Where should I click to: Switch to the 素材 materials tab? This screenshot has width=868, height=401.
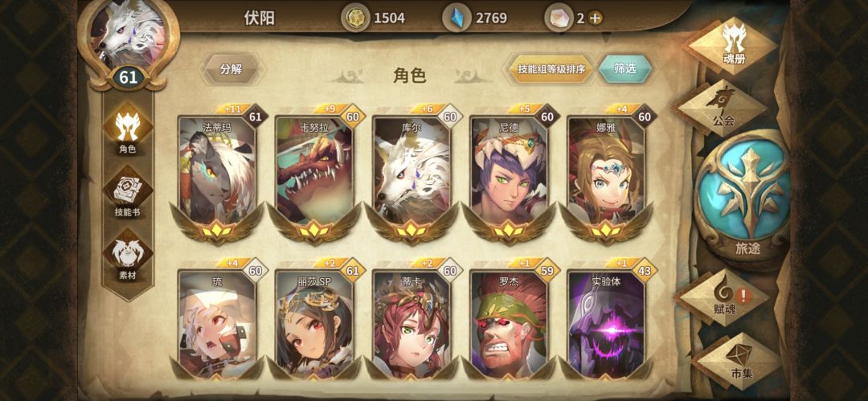point(128,256)
